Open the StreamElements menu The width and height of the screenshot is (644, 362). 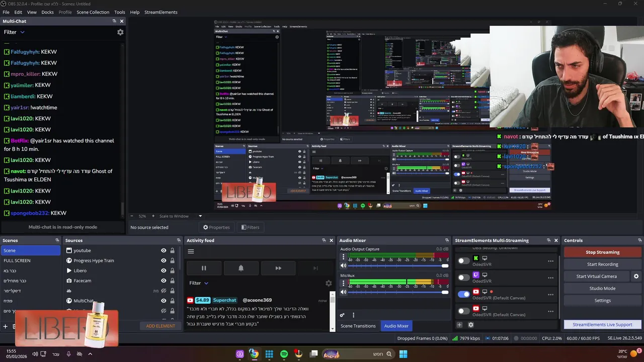point(161,12)
